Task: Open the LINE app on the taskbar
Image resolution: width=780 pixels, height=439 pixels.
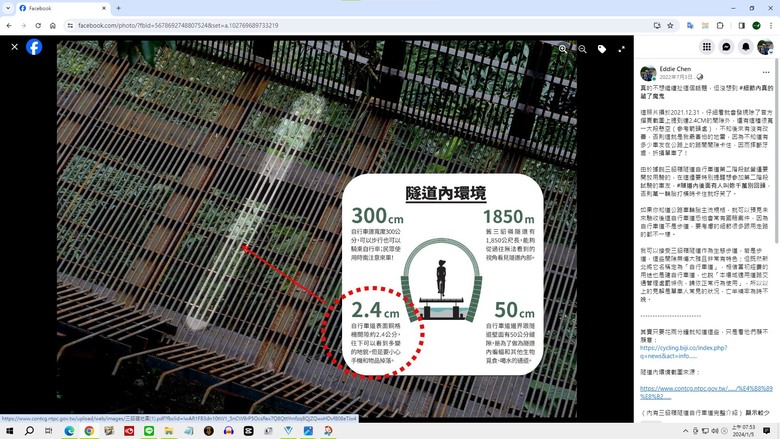Action: (x=149, y=431)
